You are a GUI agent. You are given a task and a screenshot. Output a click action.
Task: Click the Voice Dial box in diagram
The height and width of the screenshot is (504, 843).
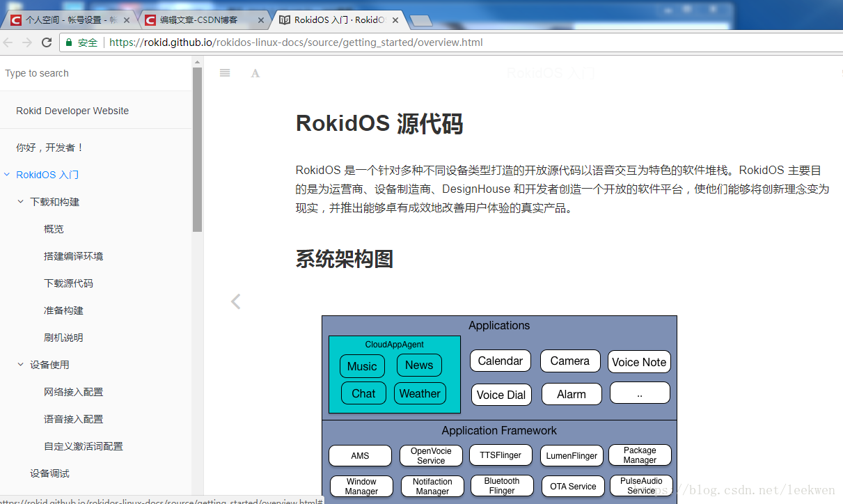click(x=501, y=395)
